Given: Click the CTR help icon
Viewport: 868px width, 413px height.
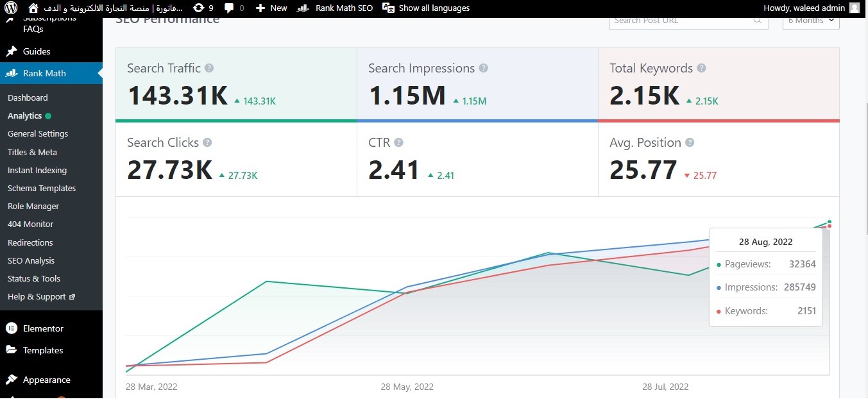Looking at the screenshot, I should coord(398,142).
